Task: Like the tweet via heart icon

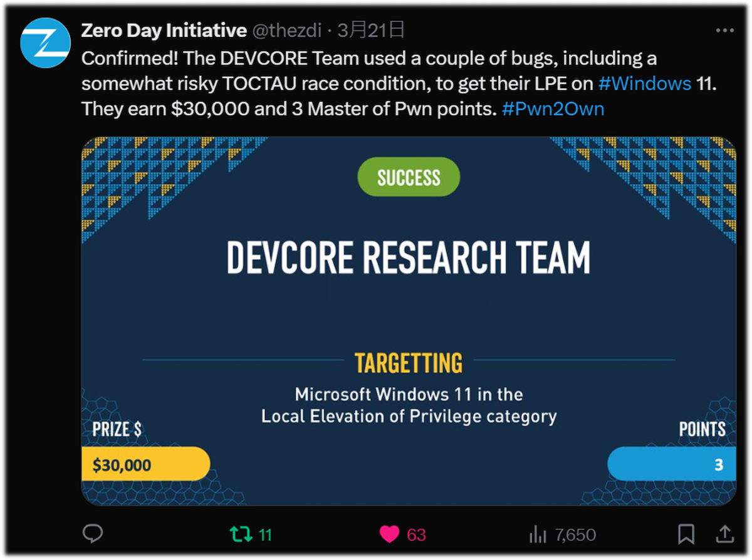Action: (389, 534)
